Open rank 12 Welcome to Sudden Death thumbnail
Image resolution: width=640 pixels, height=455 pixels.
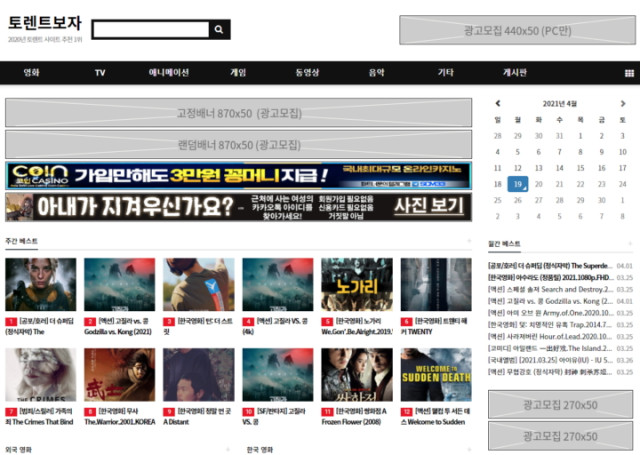tap(436, 375)
